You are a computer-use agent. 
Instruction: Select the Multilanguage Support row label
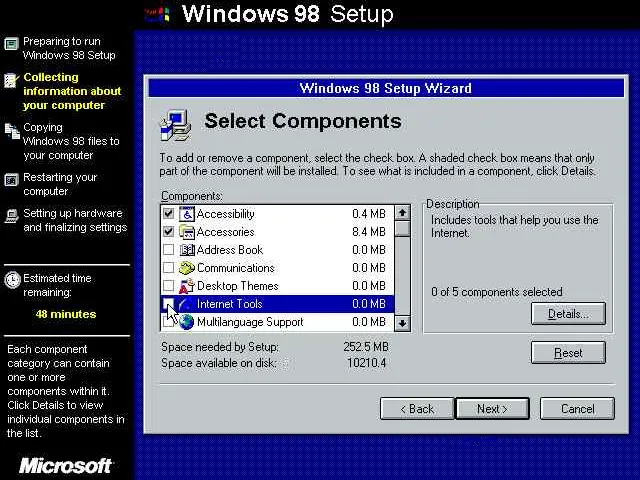click(x=250, y=322)
